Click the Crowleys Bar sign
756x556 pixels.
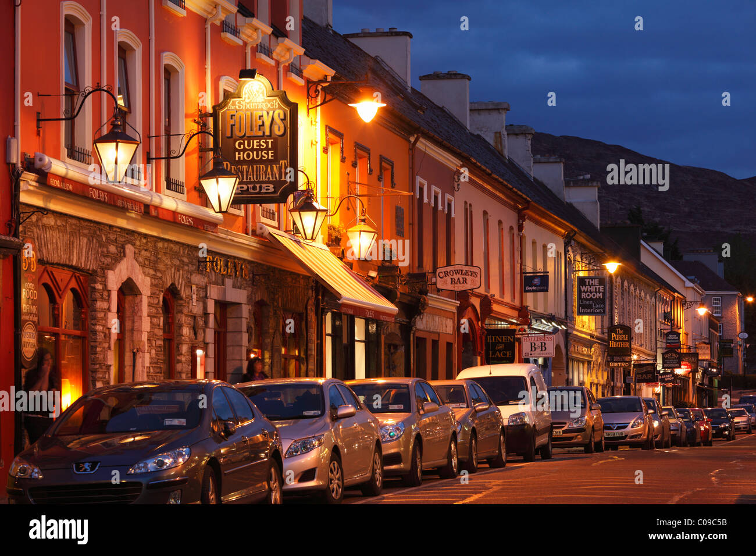tap(458, 277)
